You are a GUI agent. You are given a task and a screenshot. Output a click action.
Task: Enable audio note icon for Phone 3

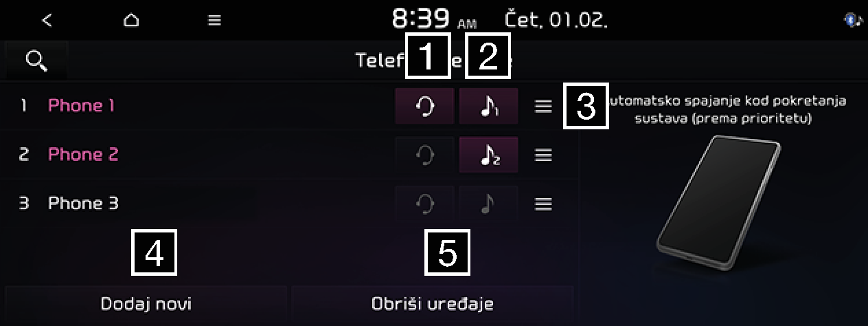pyautogui.click(x=488, y=204)
